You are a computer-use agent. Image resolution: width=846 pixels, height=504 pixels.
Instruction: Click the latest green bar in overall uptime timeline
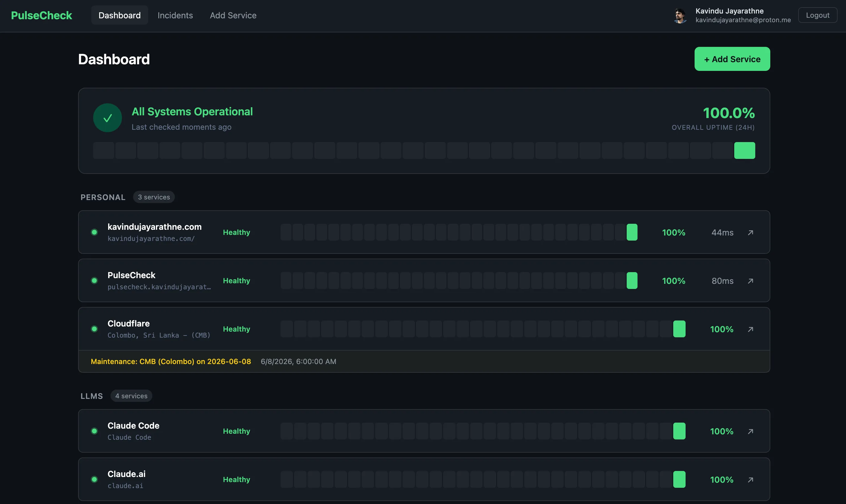(744, 150)
